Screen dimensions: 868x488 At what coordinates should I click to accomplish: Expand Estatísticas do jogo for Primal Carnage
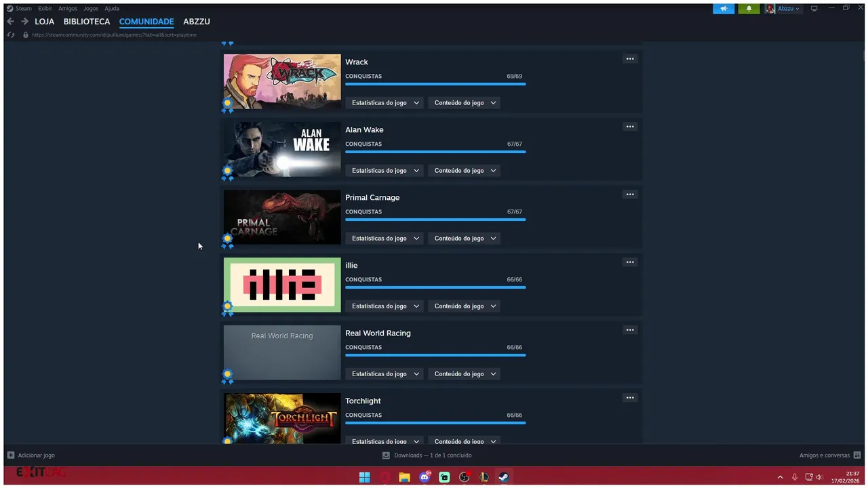[385, 239]
